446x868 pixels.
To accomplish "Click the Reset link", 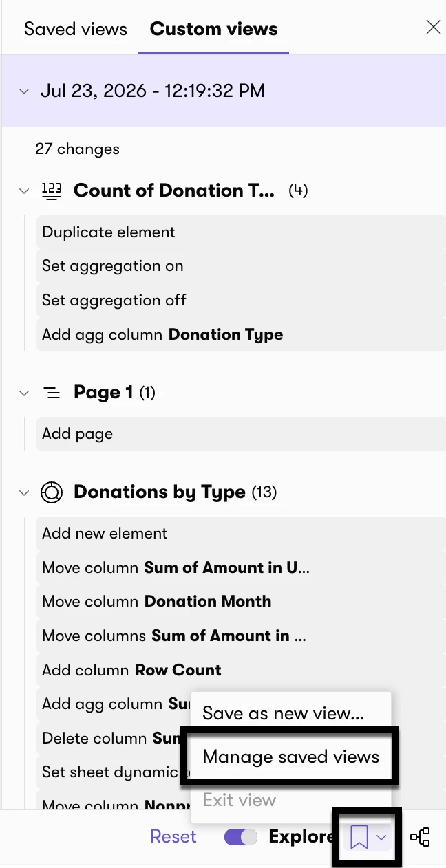I will click(173, 837).
